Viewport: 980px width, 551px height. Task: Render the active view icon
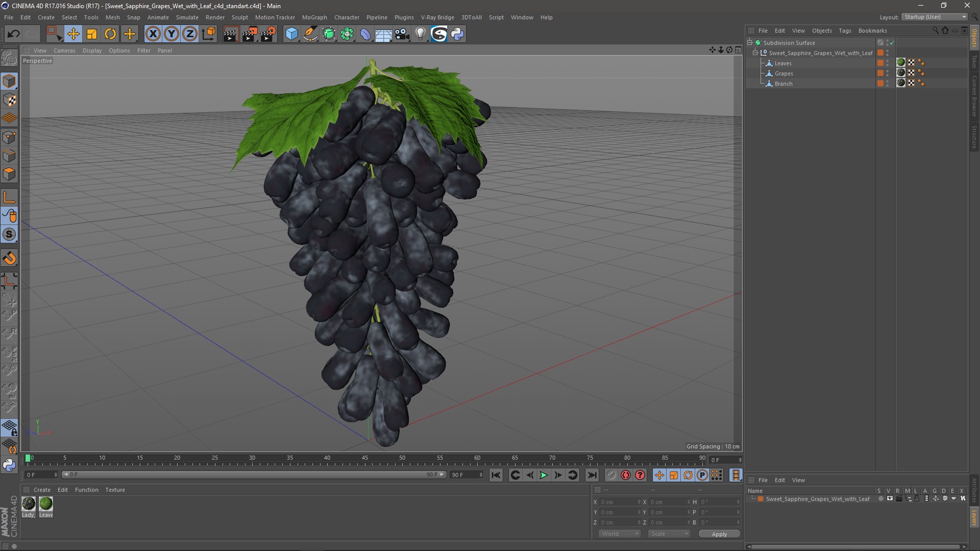(x=231, y=34)
